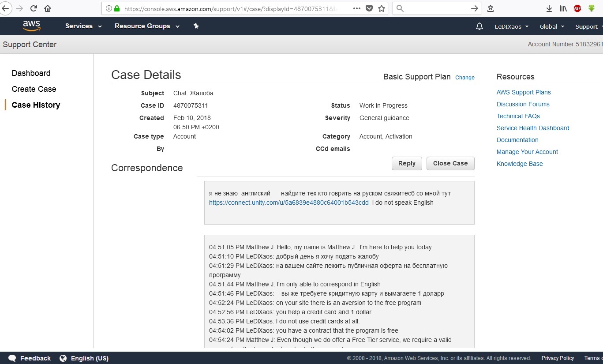Click the pin shortcut icon in AWS navbar
603x364 pixels.
[196, 26]
